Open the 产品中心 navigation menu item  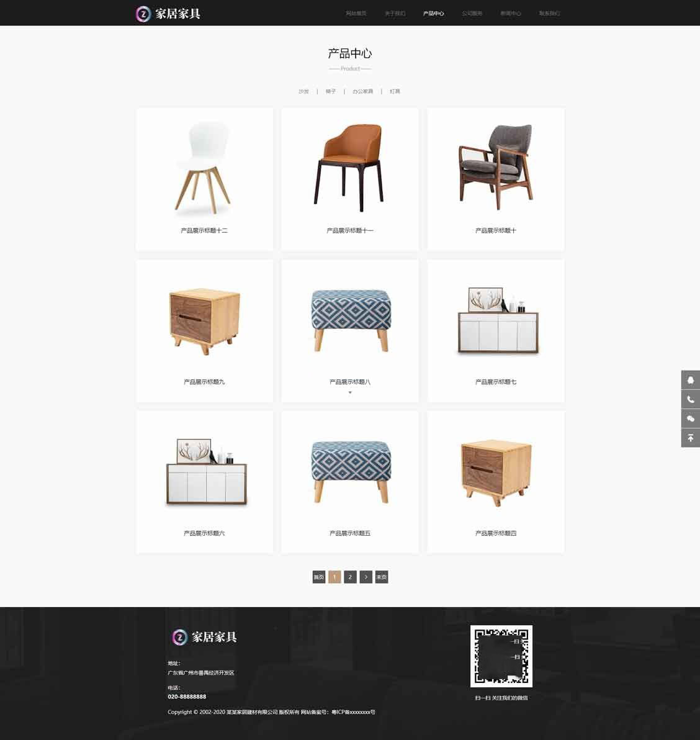(433, 13)
